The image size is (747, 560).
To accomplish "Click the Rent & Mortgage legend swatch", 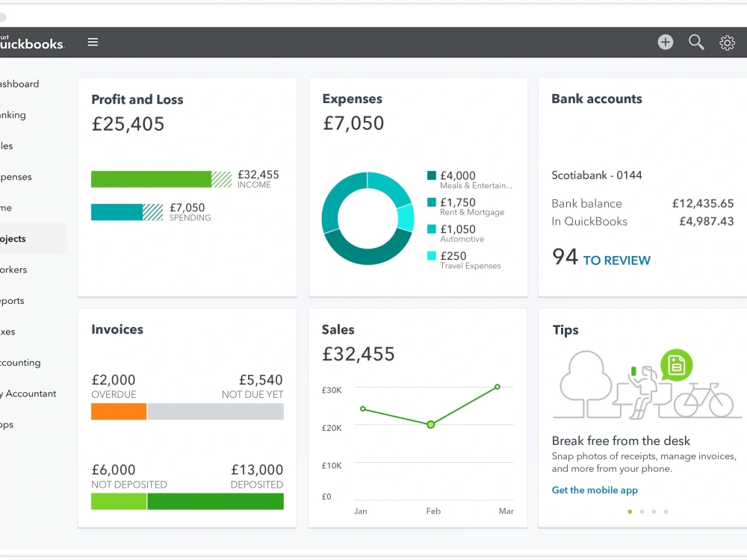I will [432, 202].
